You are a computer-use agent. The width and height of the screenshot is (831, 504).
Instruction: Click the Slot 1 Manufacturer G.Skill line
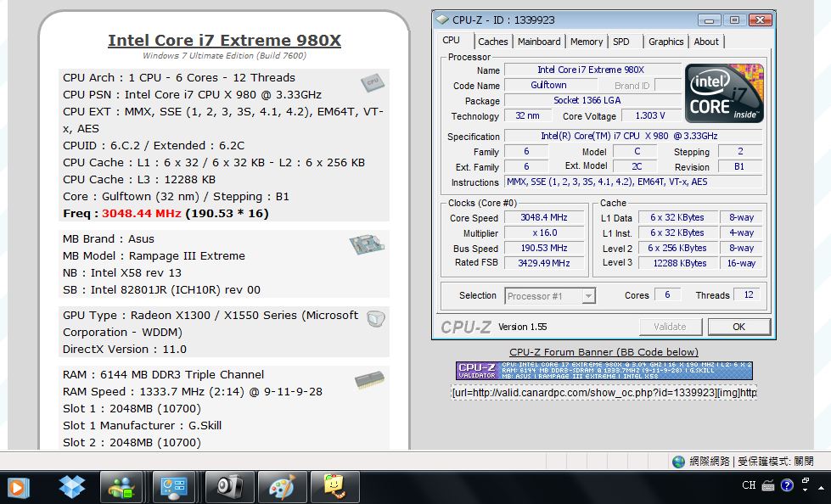142,426
